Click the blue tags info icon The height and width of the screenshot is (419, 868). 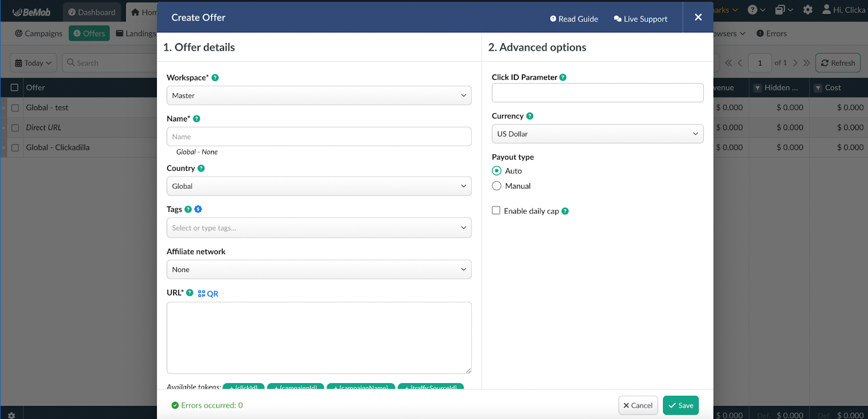pyautogui.click(x=198, y=209)
